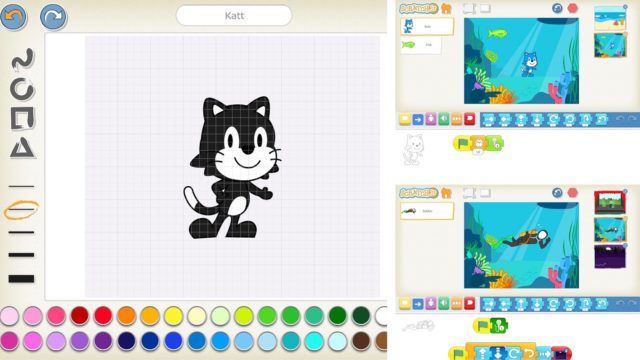
Task: Pick the dark navy blue swatch
Action: 127,341
